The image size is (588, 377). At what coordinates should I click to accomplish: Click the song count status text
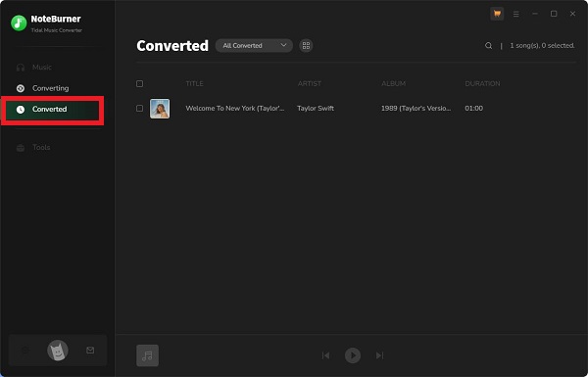pyautogui.click(x=542, y=46)
